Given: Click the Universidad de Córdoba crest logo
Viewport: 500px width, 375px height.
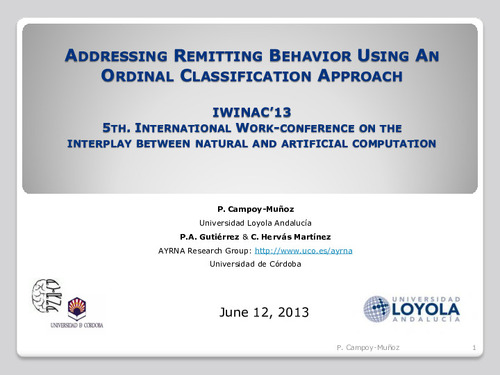Looking at the screenshot, I should tap(77, 309).
